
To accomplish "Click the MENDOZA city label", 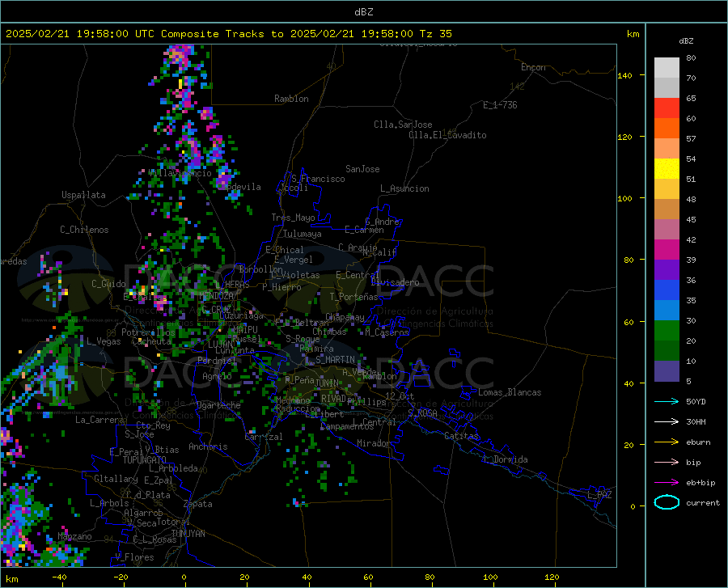I will (x=216, y=296).
